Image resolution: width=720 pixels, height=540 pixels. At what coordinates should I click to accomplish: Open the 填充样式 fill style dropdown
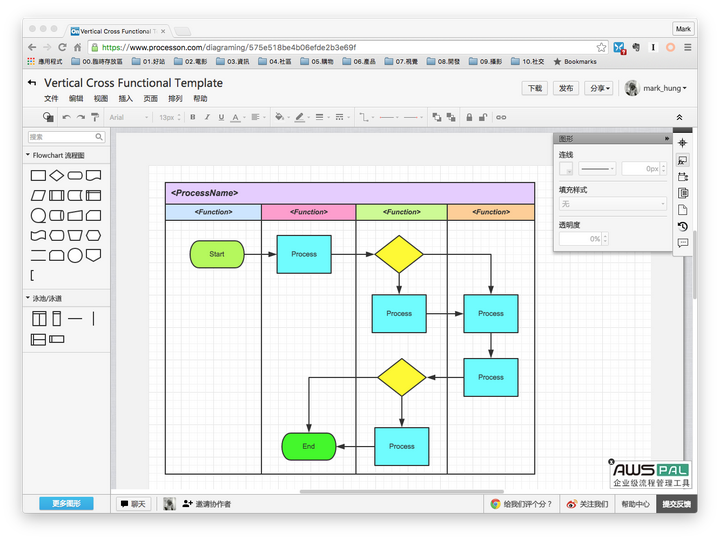(x=613, y=204)
